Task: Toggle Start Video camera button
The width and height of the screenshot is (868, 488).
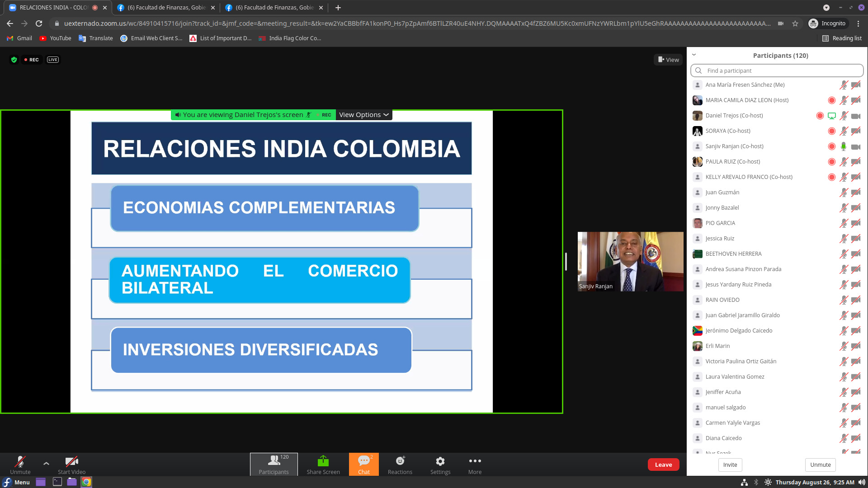Action: 71,462
